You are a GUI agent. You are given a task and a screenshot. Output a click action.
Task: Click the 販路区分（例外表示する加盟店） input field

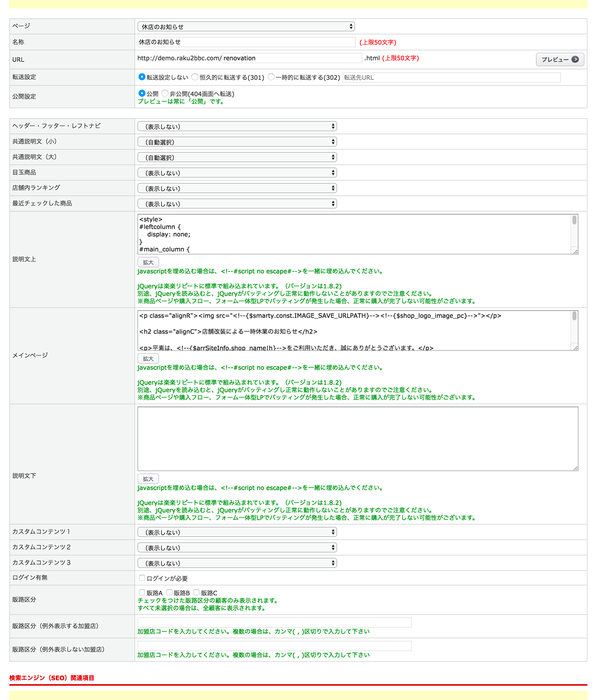tap(274, 622)
